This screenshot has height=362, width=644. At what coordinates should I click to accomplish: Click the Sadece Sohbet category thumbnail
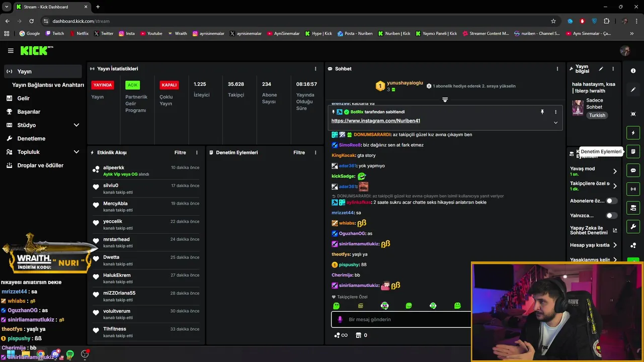[x=578, y=108]
